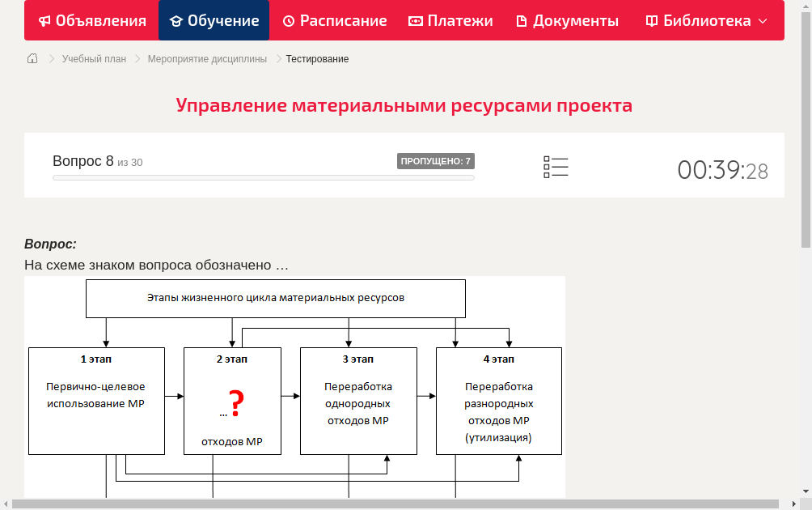
Task: Click the ПРОПУЩЕНО: 7 badge
Action: (436, 161)
